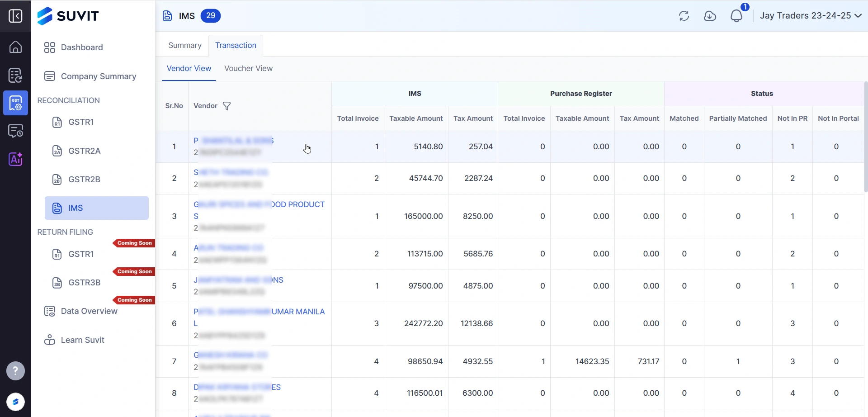Open GSTR2B reconciliation page

coord(84,180)
